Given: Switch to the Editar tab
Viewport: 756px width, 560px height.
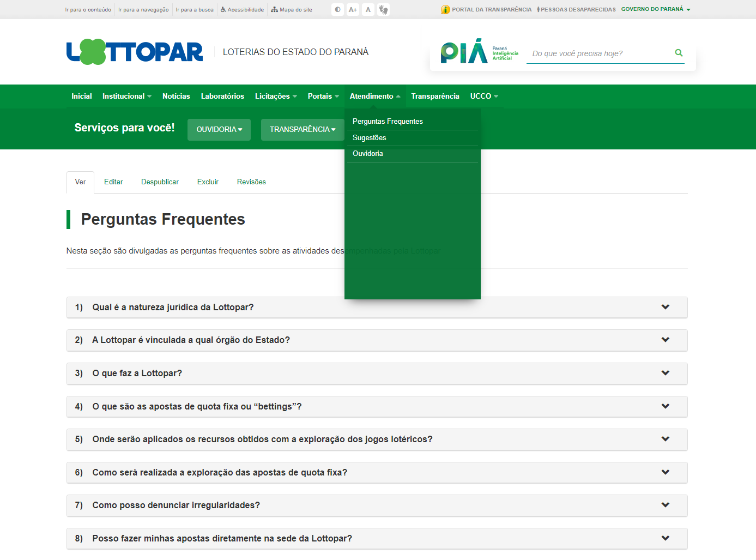Looking at the screenshot, I should 113,182.
